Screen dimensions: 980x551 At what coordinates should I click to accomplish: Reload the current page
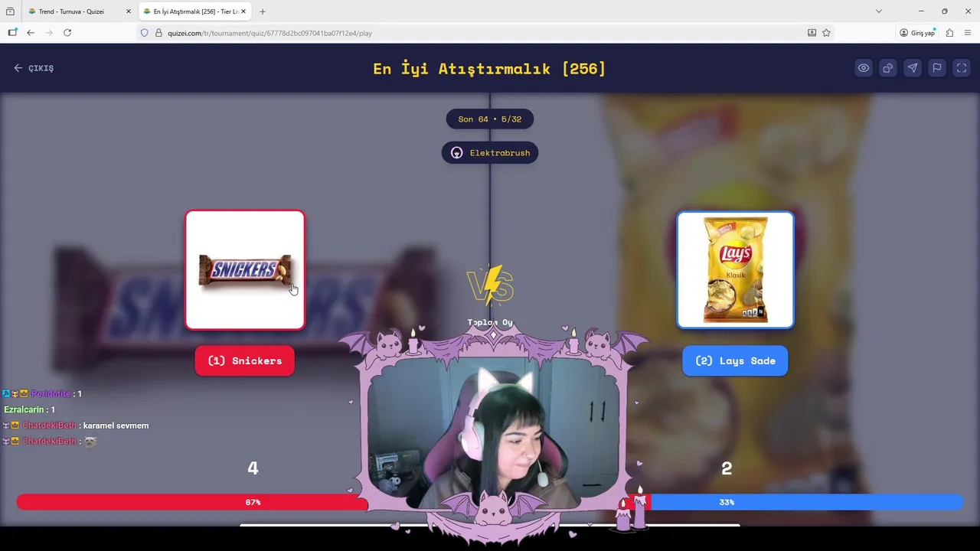pyautogui.click(x=67, y=33)
